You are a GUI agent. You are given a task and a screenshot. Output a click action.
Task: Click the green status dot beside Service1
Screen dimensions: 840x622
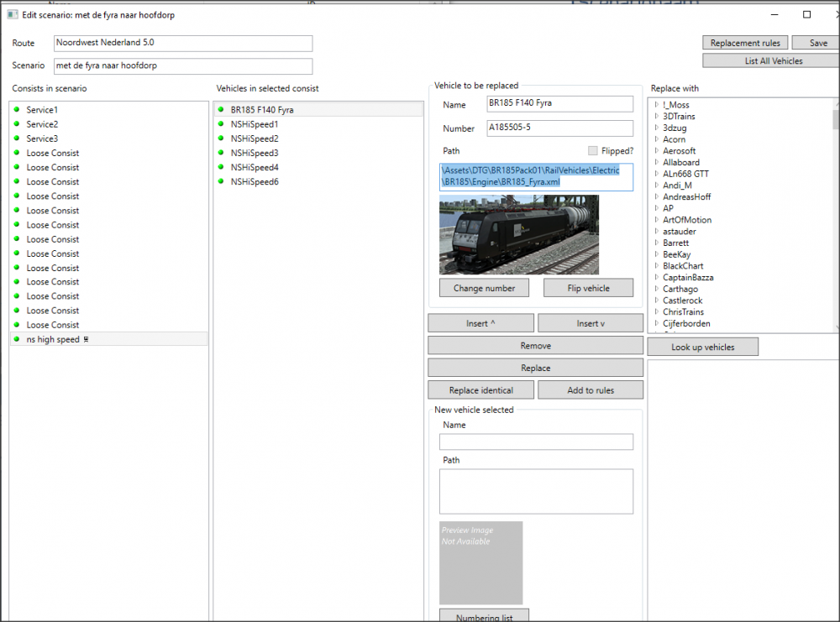point(16,110)
